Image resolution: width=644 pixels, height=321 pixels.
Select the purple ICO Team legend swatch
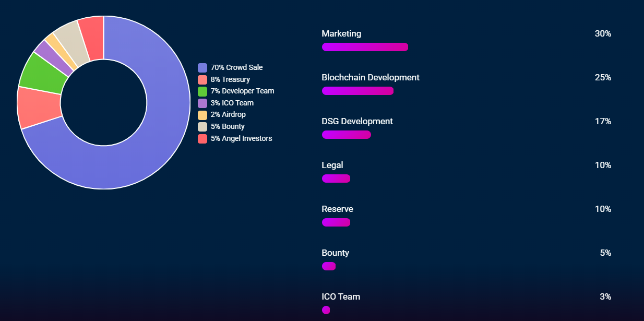pos(202,103)
